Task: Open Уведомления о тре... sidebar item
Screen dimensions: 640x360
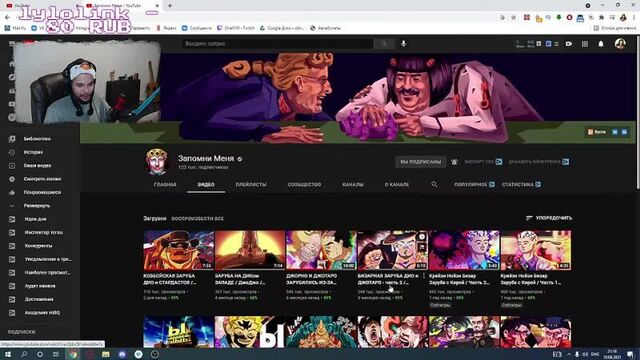Action: (x=47, y=259)
